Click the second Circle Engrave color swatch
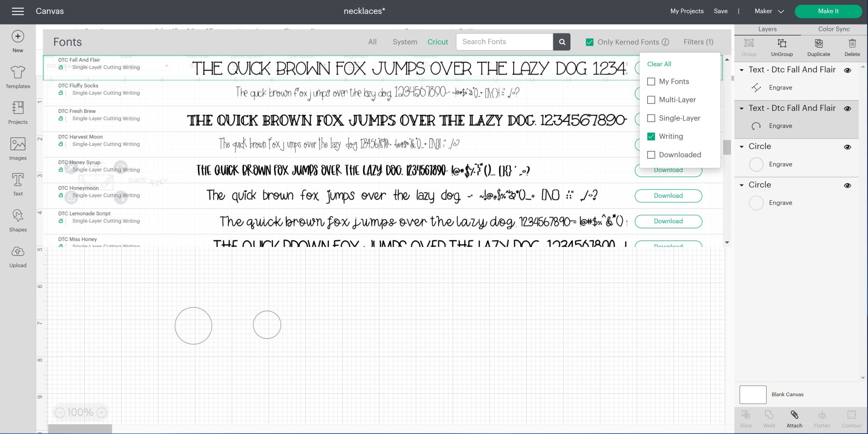This screenshot has width=868, height=434. 756,203
